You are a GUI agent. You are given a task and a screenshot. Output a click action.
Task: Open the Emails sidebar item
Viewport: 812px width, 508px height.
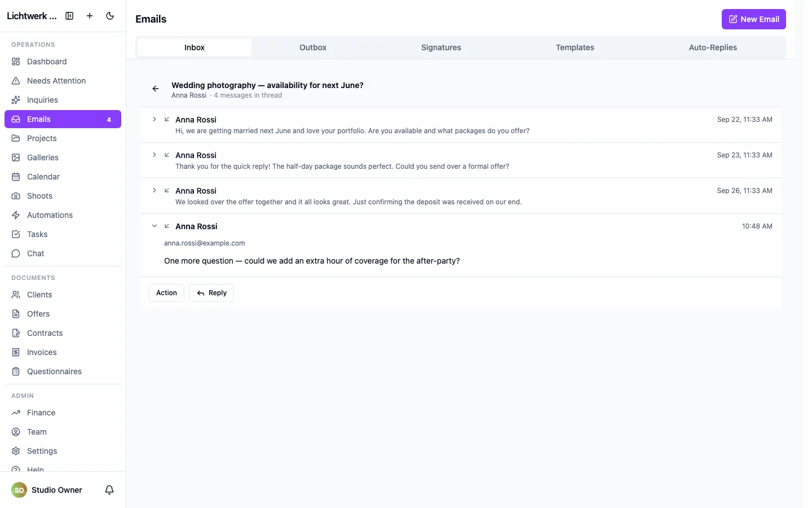click(63, 119)
